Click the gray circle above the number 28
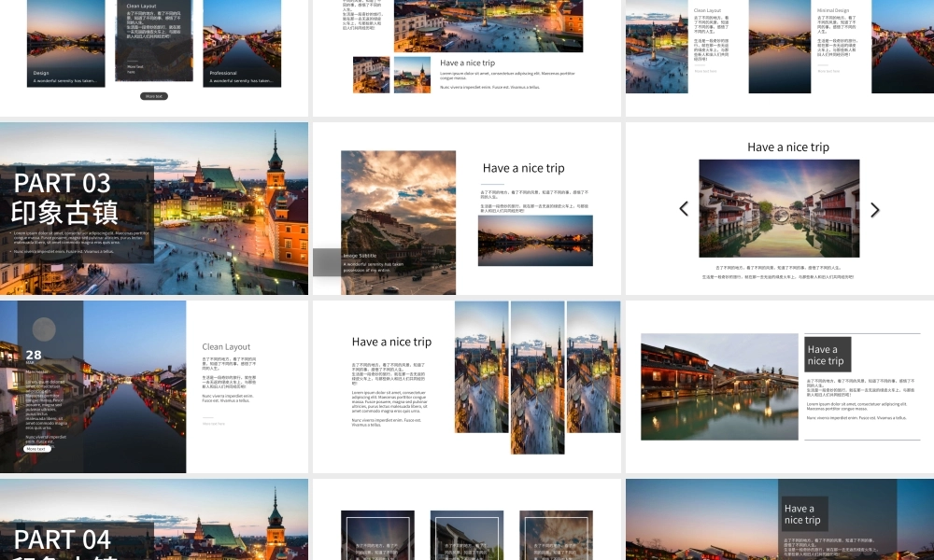 pyautogui.click(x=44, y=329)
